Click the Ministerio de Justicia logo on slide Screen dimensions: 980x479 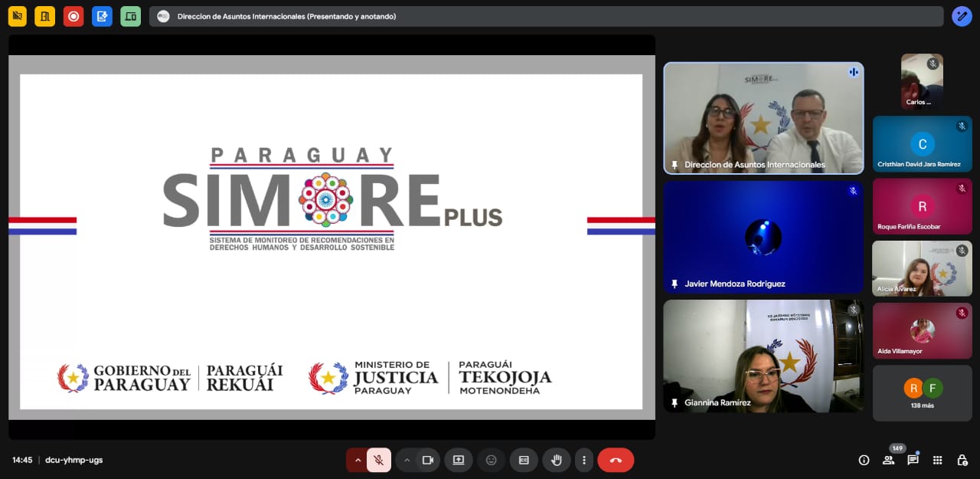pyautogui.click(x=430, y=378)
